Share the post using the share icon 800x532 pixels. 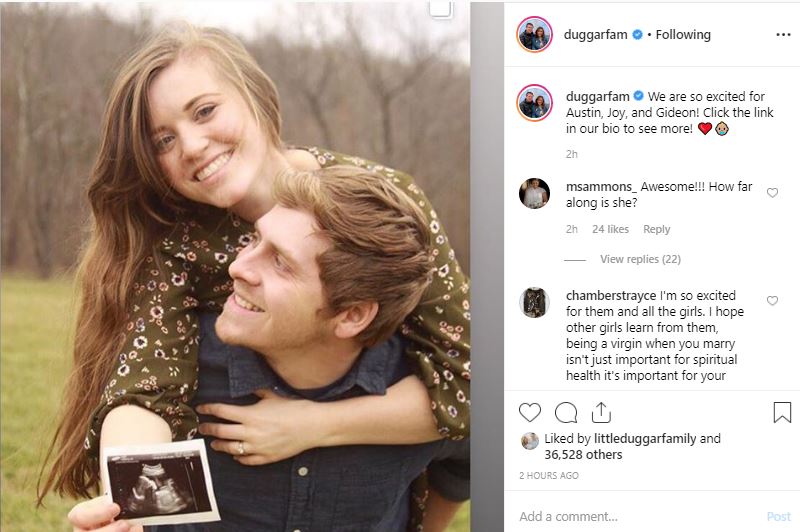click(601, 412)
